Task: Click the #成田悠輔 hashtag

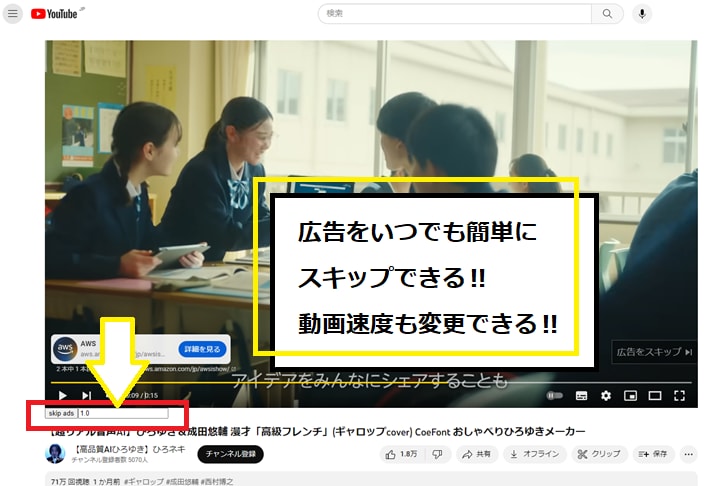Action: [x=182, y=482]
